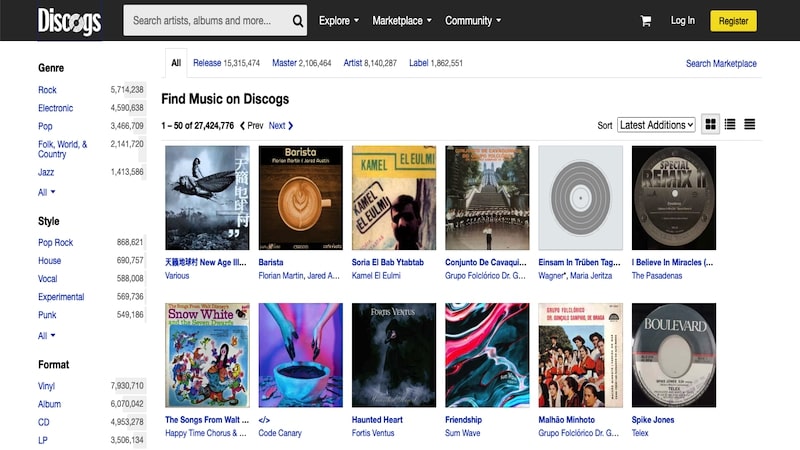Filter by House style
The width and height of the screenshot is (800, 450).
(x=49, y=261)
